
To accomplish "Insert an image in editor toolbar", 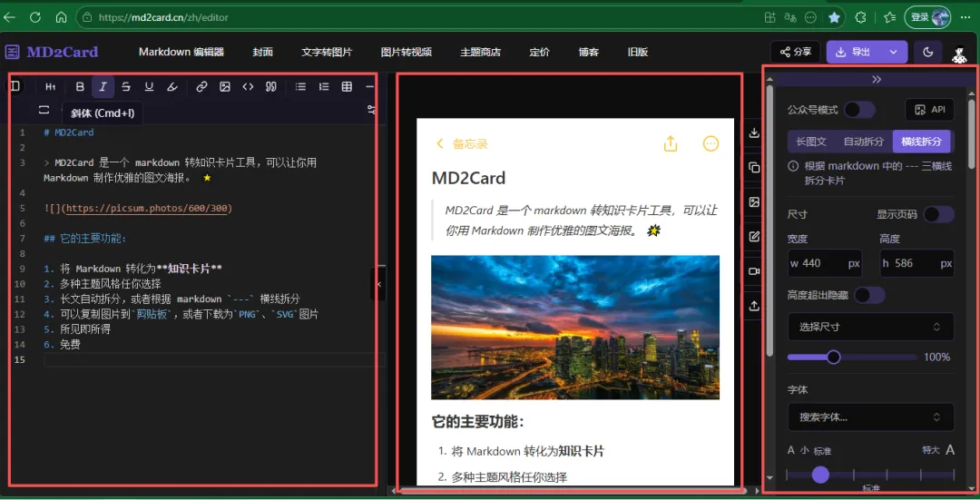I will point(225,87).
